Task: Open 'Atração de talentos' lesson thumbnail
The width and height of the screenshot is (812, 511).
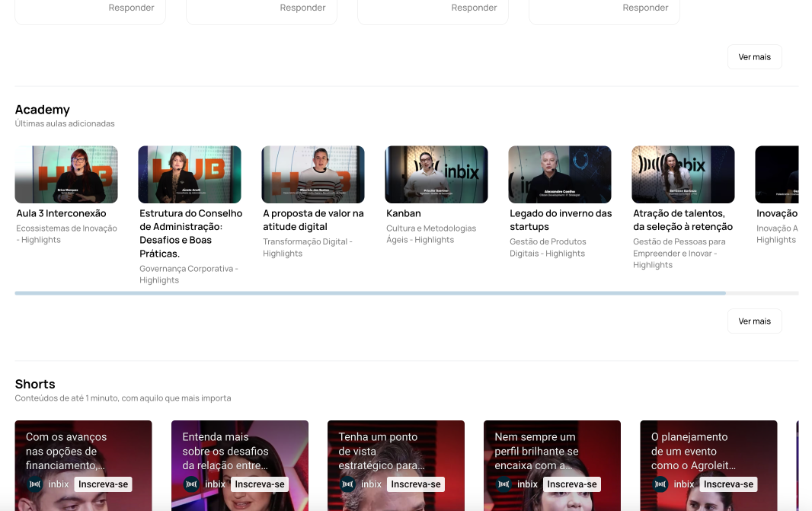Action: (683, 174)
